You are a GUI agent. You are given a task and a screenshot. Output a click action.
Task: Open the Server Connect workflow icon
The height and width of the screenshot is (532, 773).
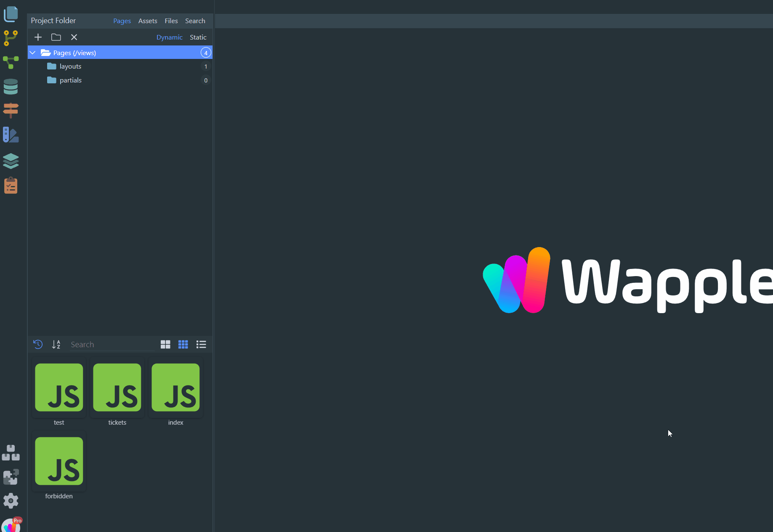tap(11, 63)
